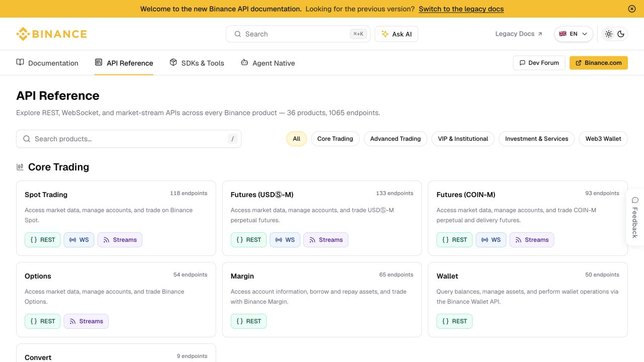Open Futures (COIN-M) REST badge

click(x=455, y=240)
